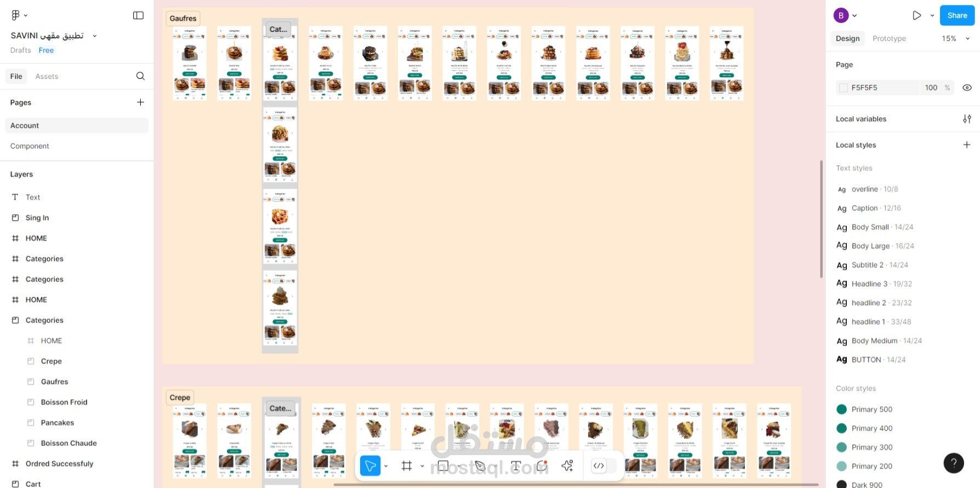Click the Drafts location link
Viewport: 980px width, 488px height.
[20, 50]
